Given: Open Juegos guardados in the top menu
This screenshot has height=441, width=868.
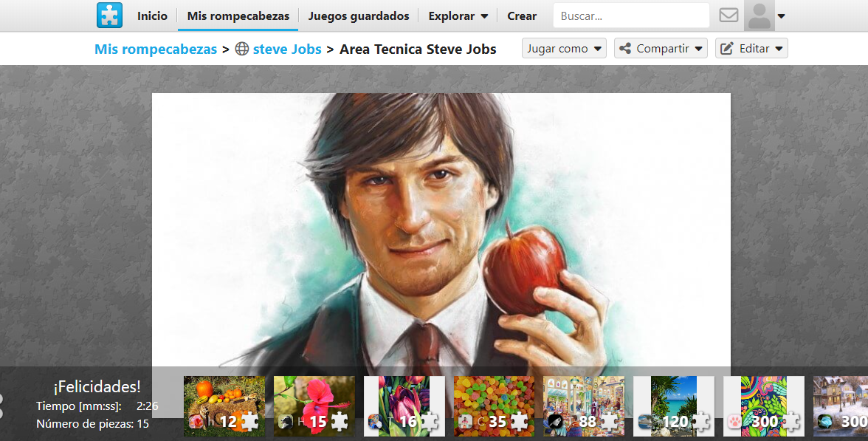Looking at the screenshot, I should tap(359, 16).
